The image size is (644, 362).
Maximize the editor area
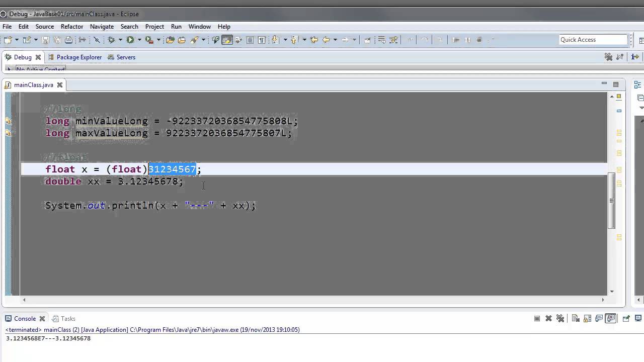click(616, 84)
